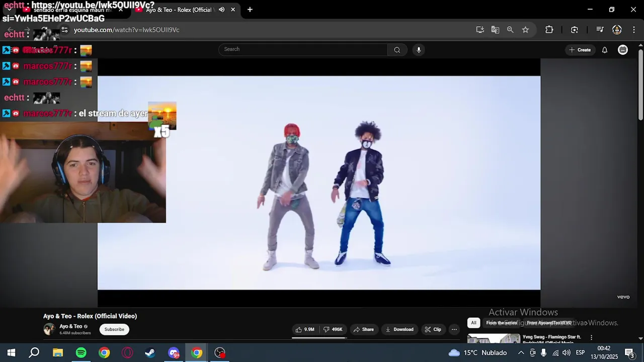Open the weather widget 15°C Nublado

[x=477, y=352]
